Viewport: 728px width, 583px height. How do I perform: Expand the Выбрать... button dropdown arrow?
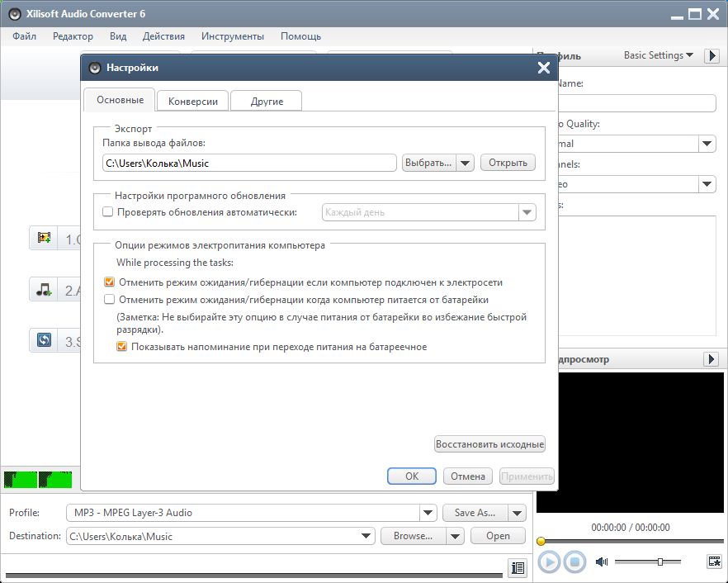pyautogui.click(x=466, y=163)
